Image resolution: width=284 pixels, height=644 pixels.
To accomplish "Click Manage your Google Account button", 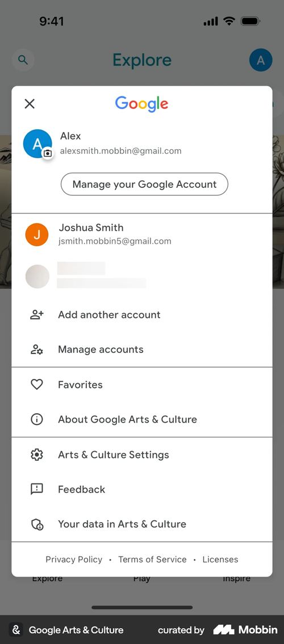I will pos(144,184).
